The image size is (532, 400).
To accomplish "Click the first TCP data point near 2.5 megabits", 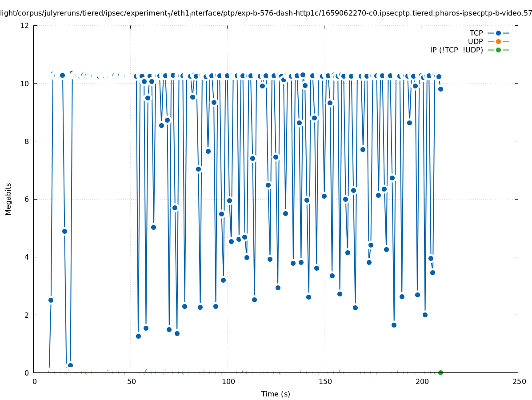I will pos(51,300).
